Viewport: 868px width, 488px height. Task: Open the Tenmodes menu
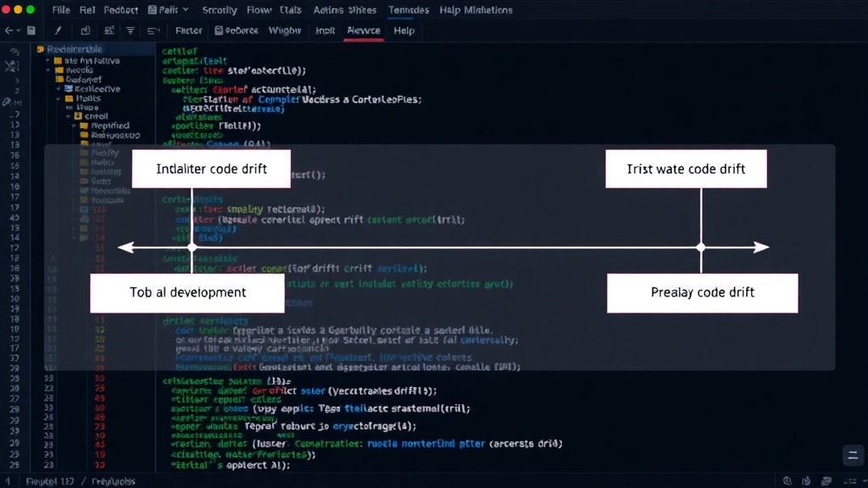(x=409, y=10)
